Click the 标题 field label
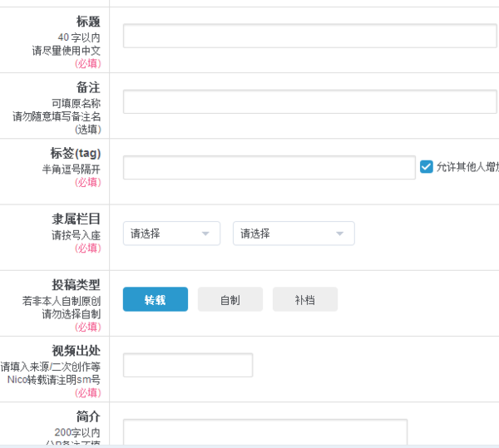 click(88, 22)
